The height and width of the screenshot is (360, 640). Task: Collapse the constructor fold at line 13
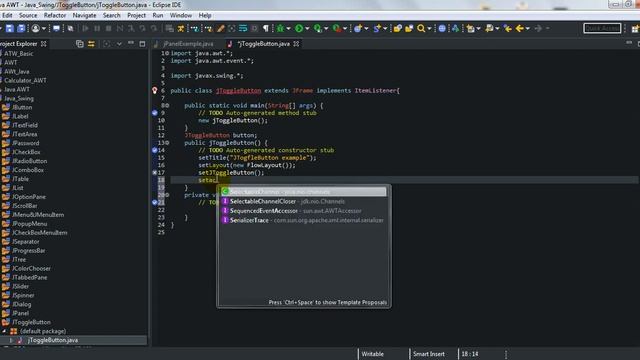click(167, 143)
